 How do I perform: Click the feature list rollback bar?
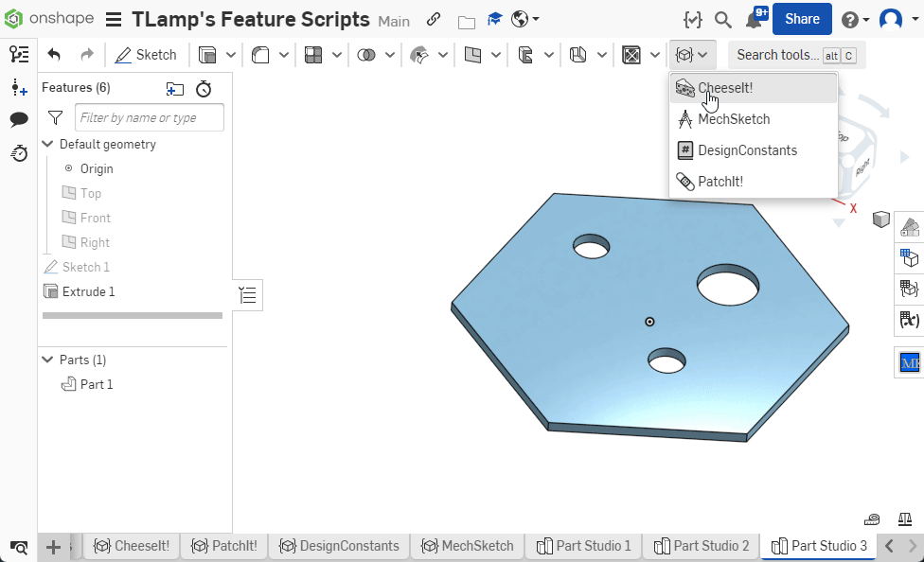tap(133, 316)
